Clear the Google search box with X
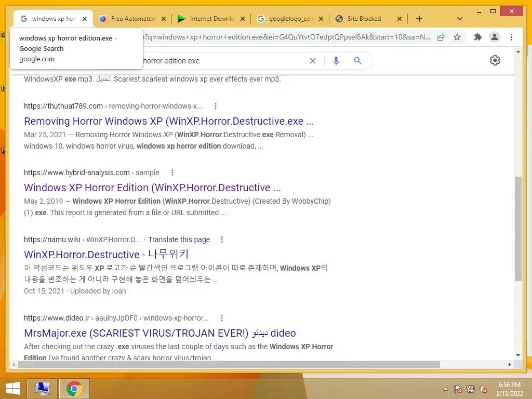532x399 pixels. (313, 61)
